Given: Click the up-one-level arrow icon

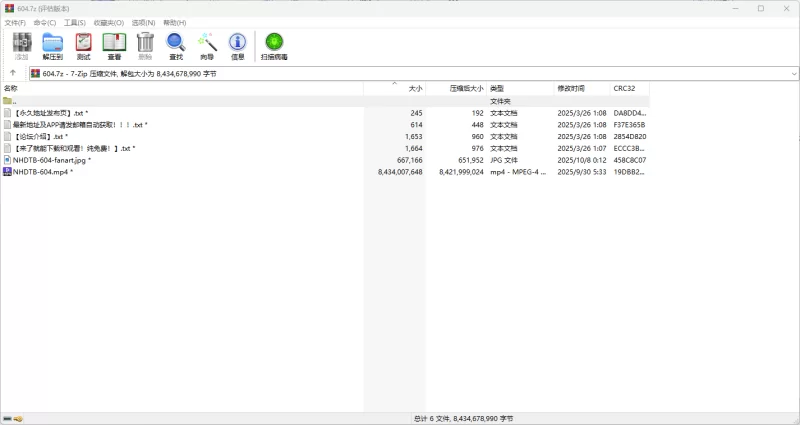Looking at the screenshot, I should pos(12,74).
